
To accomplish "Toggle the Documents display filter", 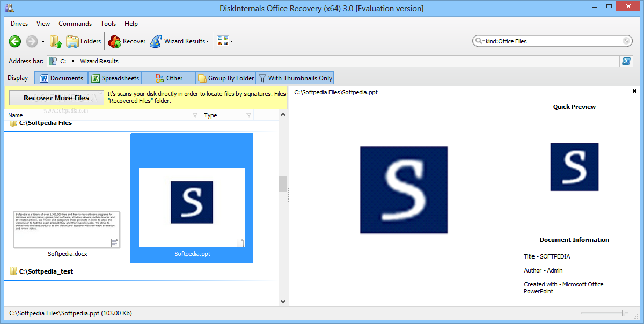I will coord(61,78).
